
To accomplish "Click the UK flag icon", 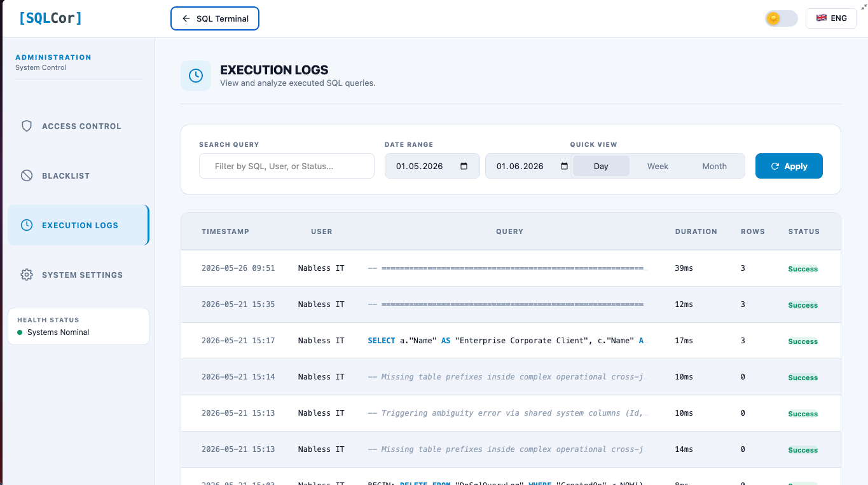I will (821, 18).
